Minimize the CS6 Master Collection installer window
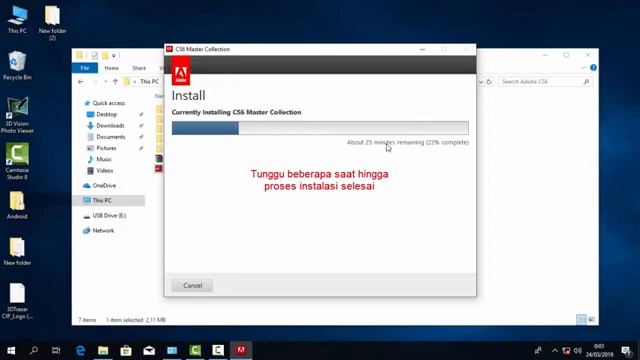This screenshot has height=360, width=640. (x=423, y=49)
